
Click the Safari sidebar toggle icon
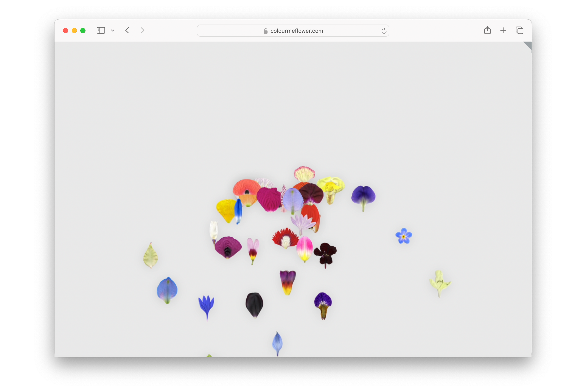[101, 31]
